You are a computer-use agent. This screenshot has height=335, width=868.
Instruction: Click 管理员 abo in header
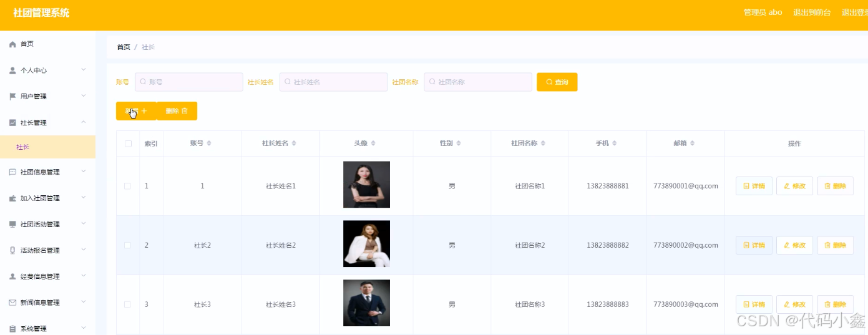coord(763,12)
